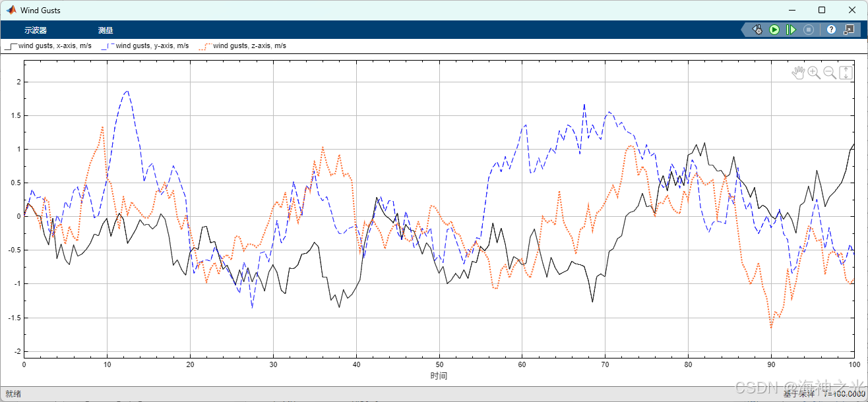Toggle legend entry wind gusts, z-axis, m/s
This screenshot has height=402, width=868.
(x=242, y=46)
